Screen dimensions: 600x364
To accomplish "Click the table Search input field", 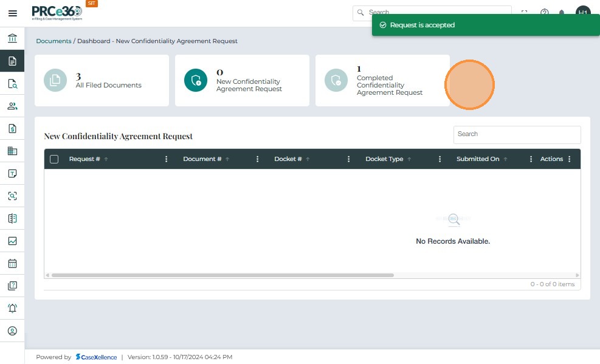I will click(x=517, y=134).
